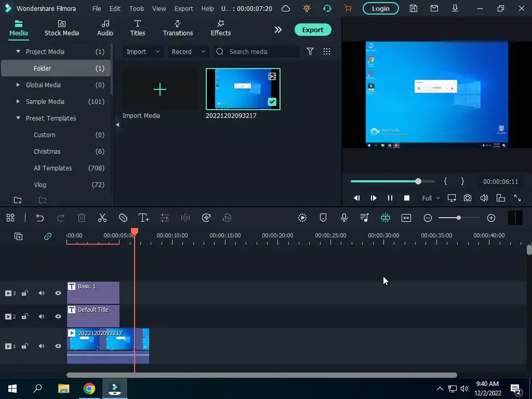Open the filter media funnel icon

[310, 51]
